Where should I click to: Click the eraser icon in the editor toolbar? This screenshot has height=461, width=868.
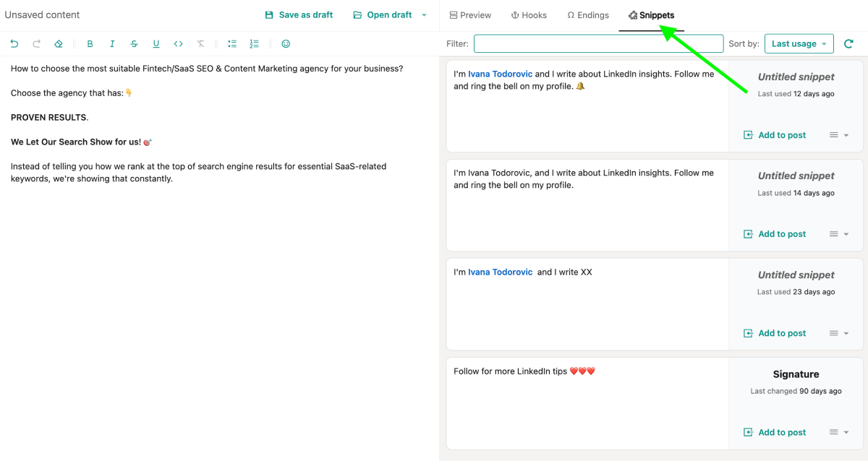(59, 44)
